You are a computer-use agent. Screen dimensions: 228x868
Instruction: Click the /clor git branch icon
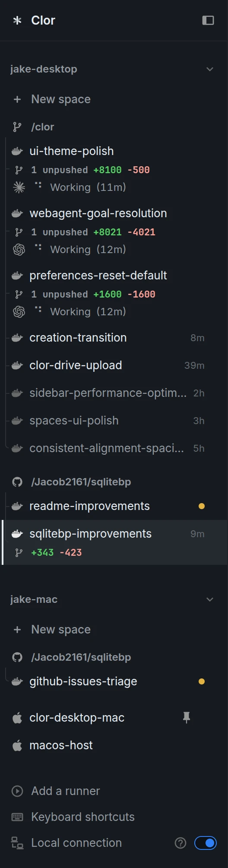click(x=17, y=127)
